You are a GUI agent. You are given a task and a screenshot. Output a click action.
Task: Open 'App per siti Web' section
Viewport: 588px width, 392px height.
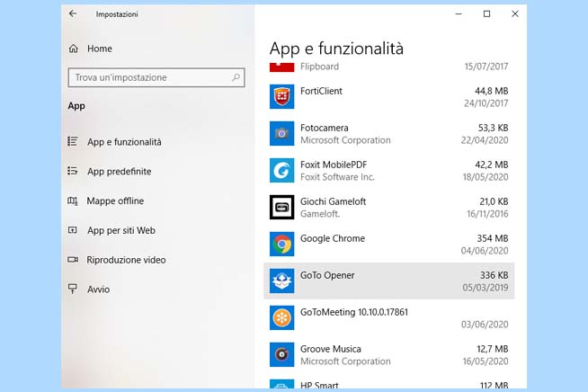(121, 230)
